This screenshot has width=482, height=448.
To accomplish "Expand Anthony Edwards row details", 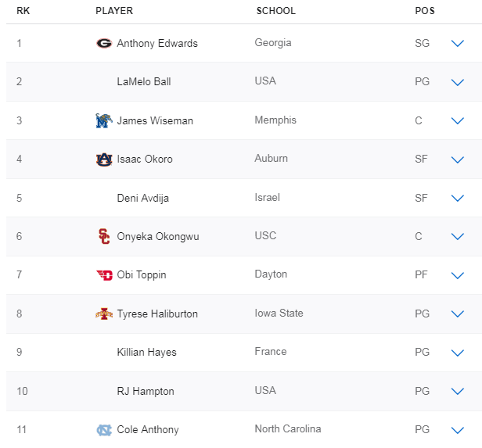I will [458, 44].
